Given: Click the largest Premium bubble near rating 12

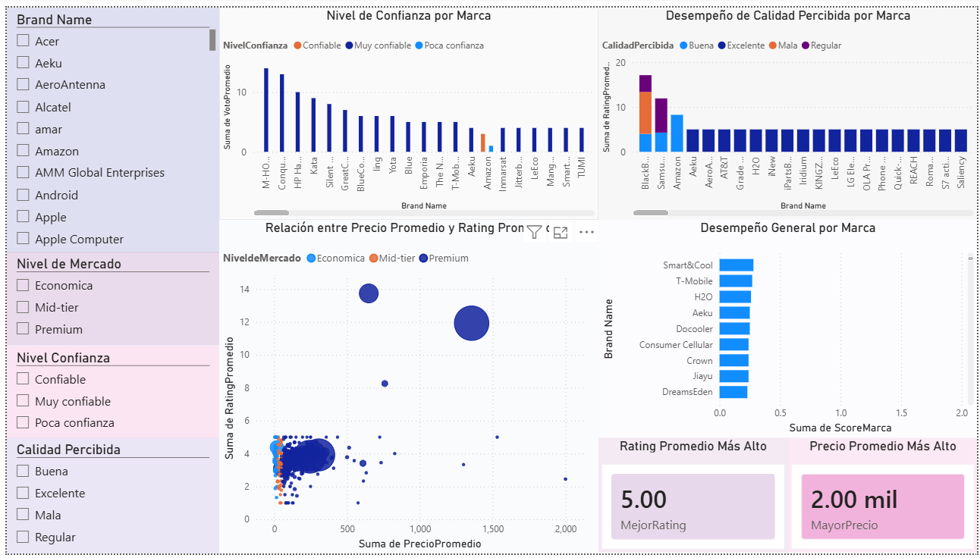Looking at the screenshot, I should pos(471,323).
